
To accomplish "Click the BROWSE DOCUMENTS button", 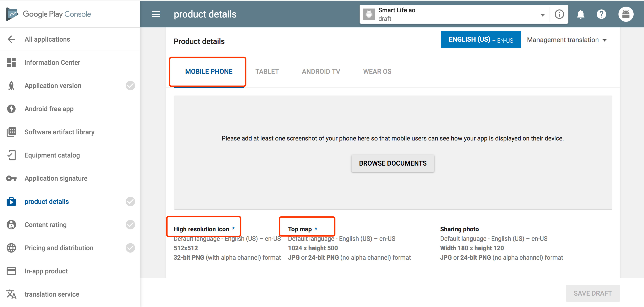I will pyautogui.click(x=393, y=163).
